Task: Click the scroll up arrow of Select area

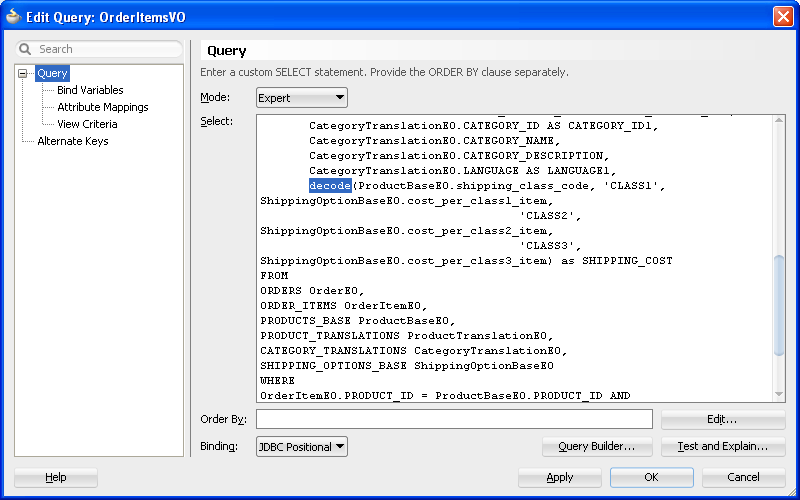Action: (779, 120)
